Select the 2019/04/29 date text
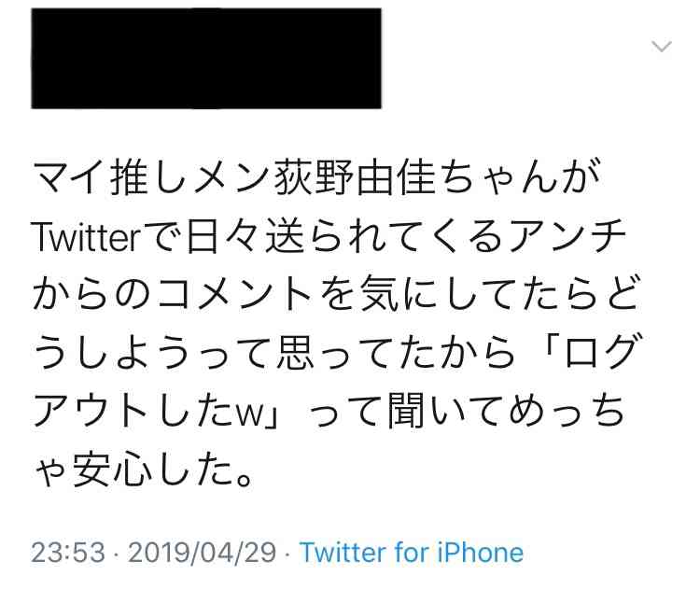This screenshot has height=589, width=700. (x=203, y=553)
